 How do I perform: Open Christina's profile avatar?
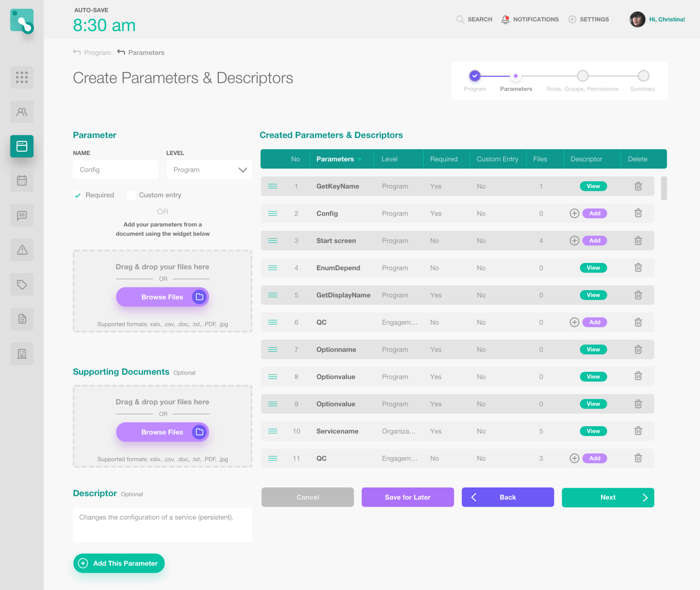[x=637, y=19]
